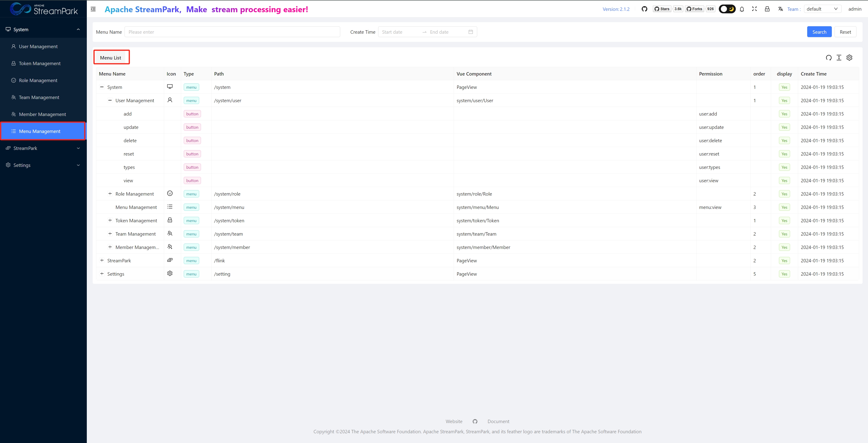Click the Menu Name input field
868x443 pixels.
(232, 32)
